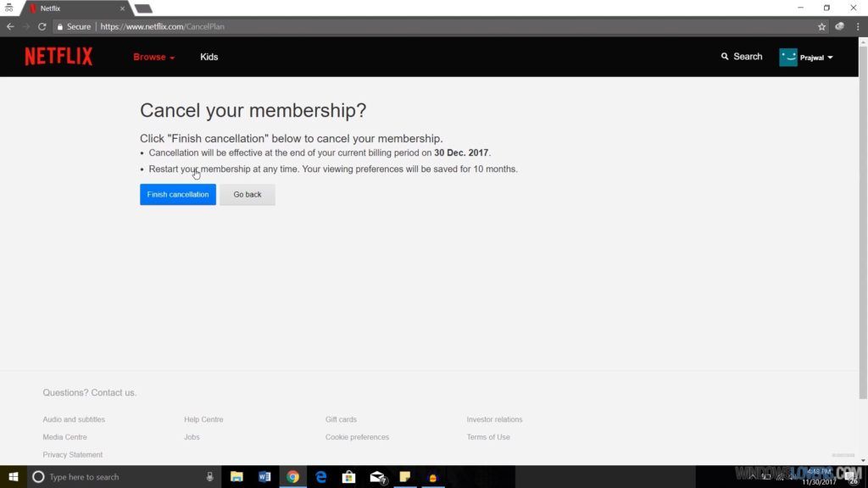The height and width of the screenshot is (488, 868).
Task: Open Microsoft Store from the taskbar
Action: click(x=348, y=477)
